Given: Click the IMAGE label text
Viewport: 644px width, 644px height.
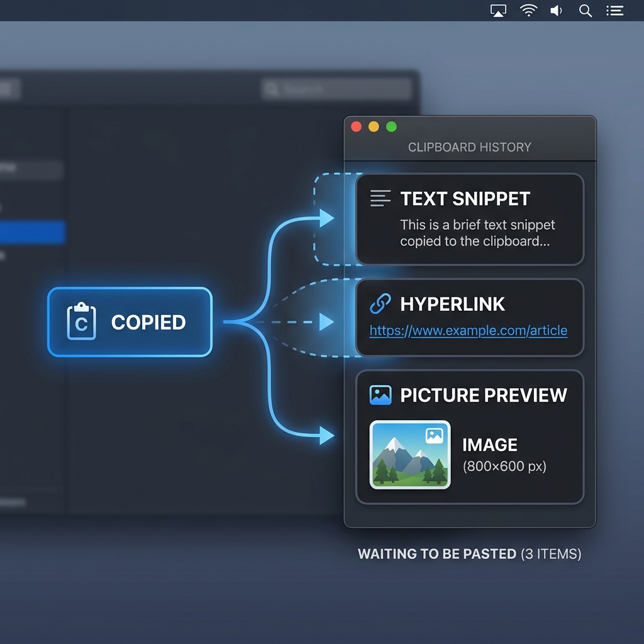Looking at the screenshot, I should (x=489, y=445).
